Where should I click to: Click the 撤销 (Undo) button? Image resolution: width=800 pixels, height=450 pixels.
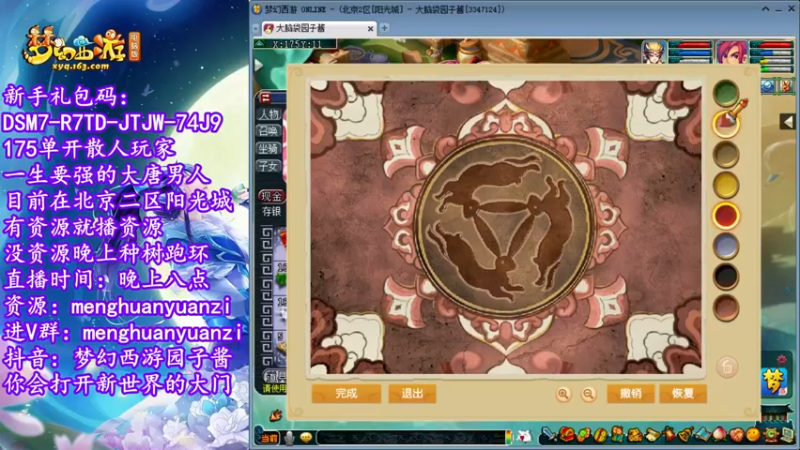point(631,393)
